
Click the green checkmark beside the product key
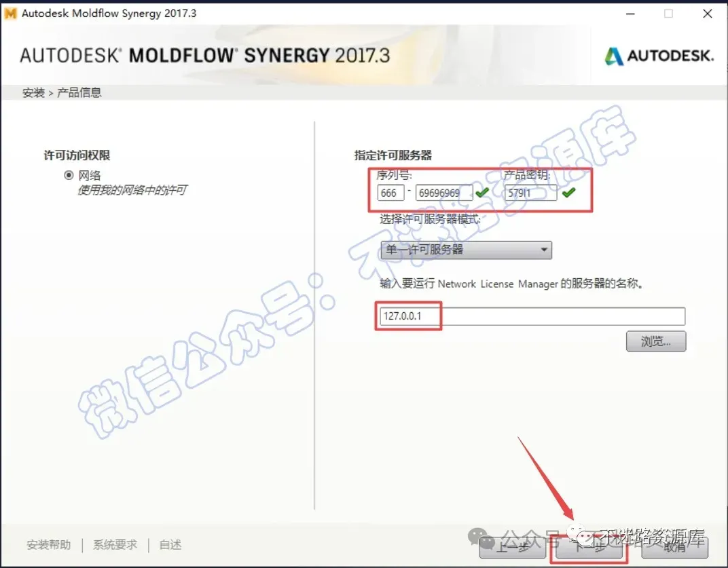569,191
